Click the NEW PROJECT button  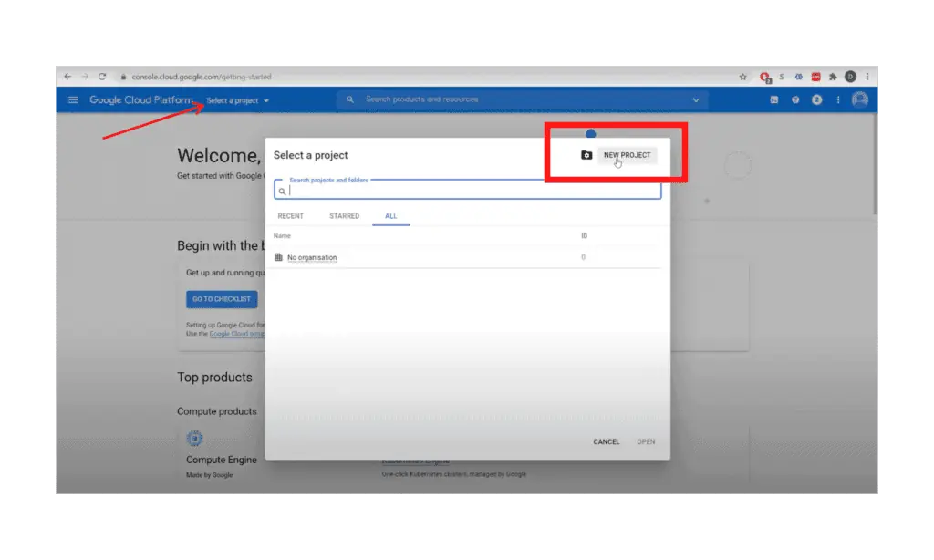click(628, 155)
